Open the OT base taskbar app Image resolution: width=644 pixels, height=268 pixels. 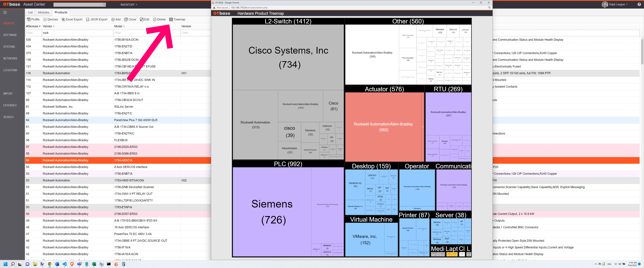116,264
